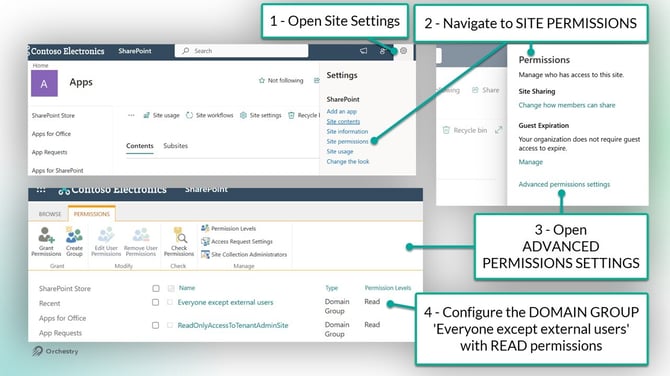670x376 pixels.
Task: Select the Subsites tab
Action: point(176,146)
